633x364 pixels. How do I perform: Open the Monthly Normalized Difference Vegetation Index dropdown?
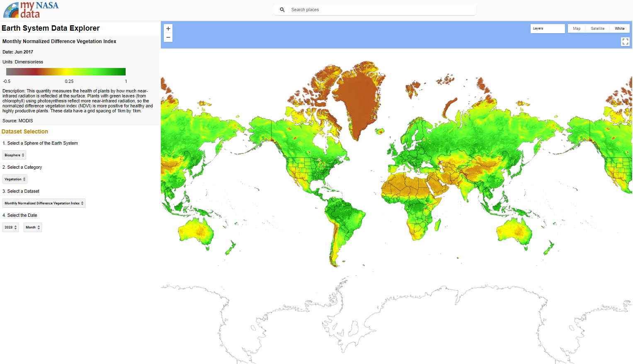44,203
